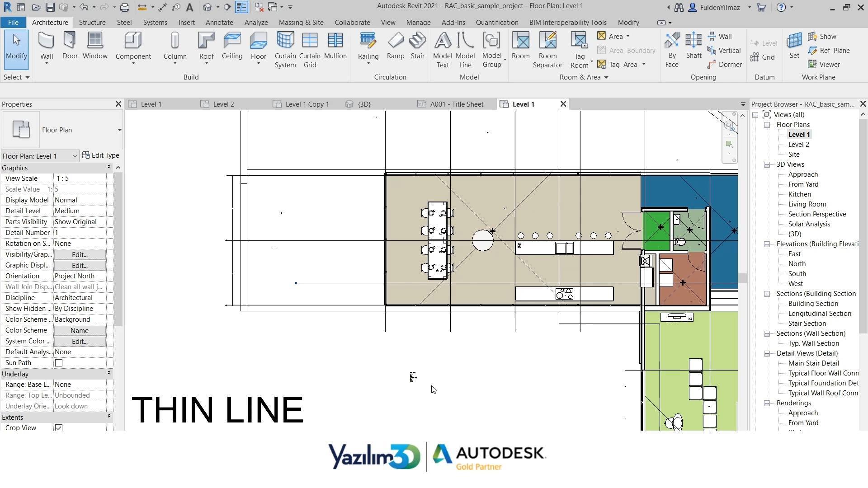
Task: Select the Model Line tool
Action: 465,50
